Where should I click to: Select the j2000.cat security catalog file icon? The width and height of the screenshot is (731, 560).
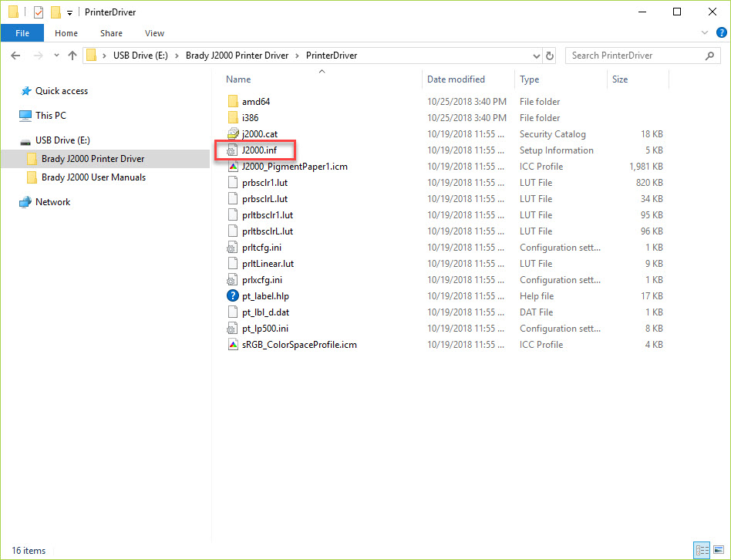[x=233, y=134]
